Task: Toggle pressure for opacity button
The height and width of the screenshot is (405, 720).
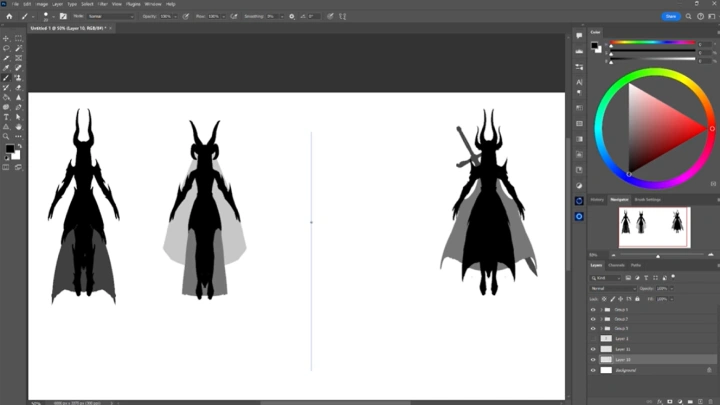Action: click(186, 17)
